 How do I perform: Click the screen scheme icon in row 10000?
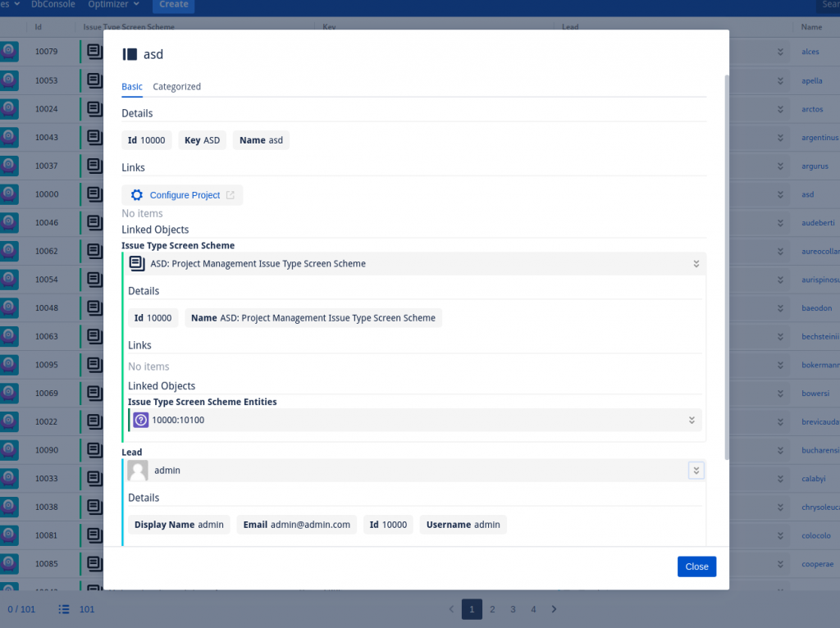(x=95, y=193)
